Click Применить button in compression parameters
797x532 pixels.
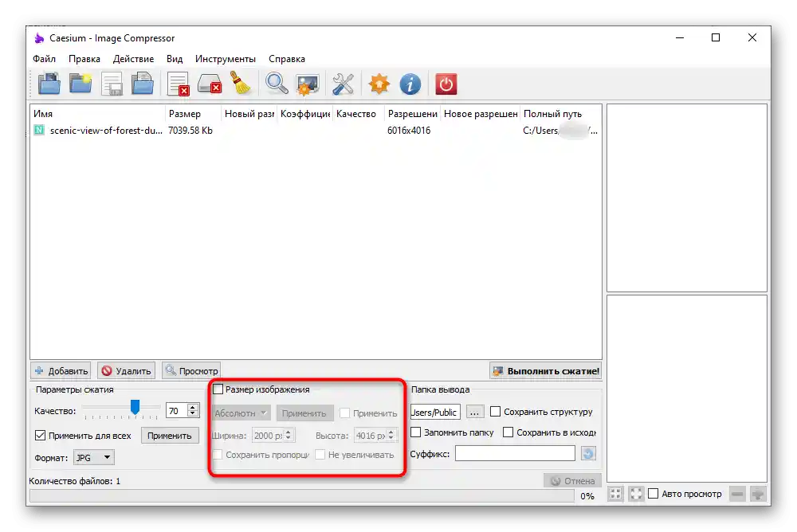(170, 436)
